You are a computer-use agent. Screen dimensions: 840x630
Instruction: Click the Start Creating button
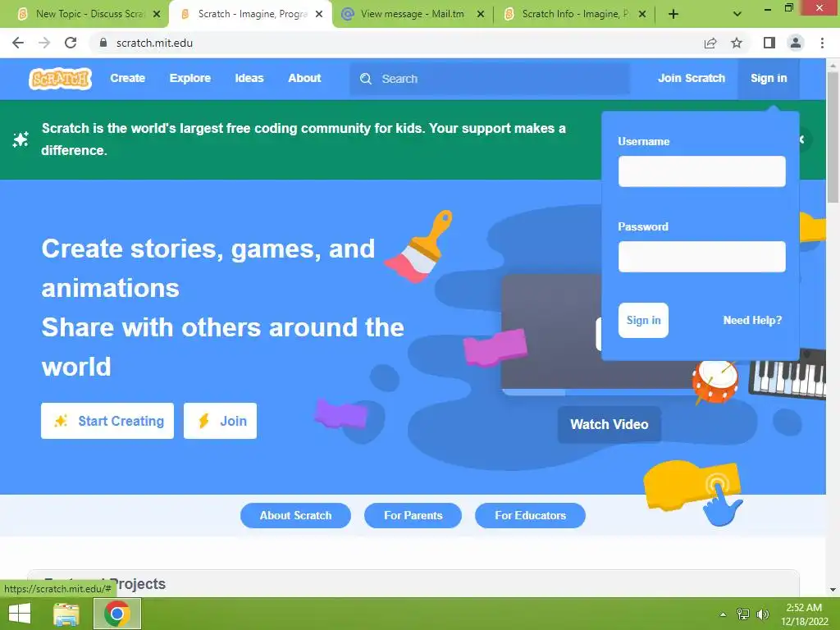click(107, 421)
